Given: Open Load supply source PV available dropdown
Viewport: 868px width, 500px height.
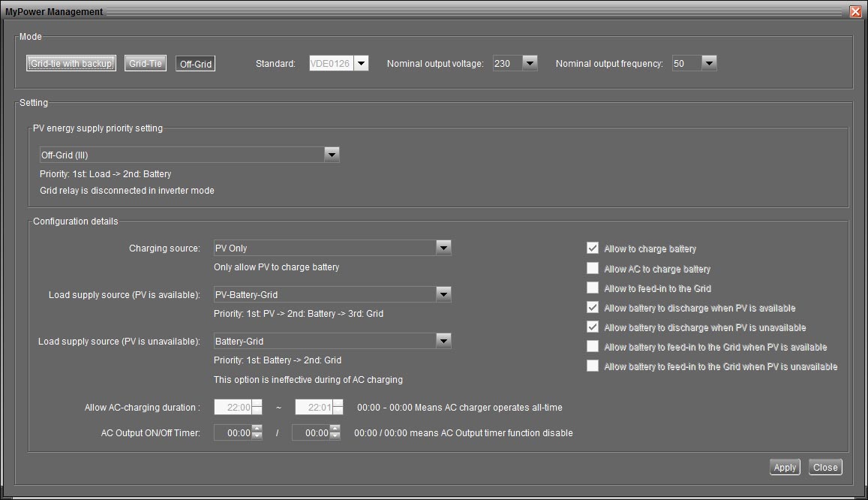Looking at the screenshot, I should point(443,294).
